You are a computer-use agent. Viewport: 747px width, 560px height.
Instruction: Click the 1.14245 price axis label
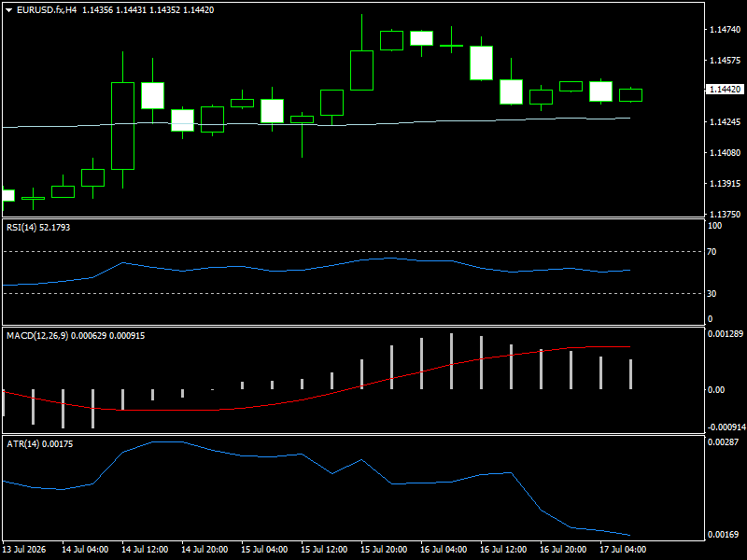(x=726, y=122)
